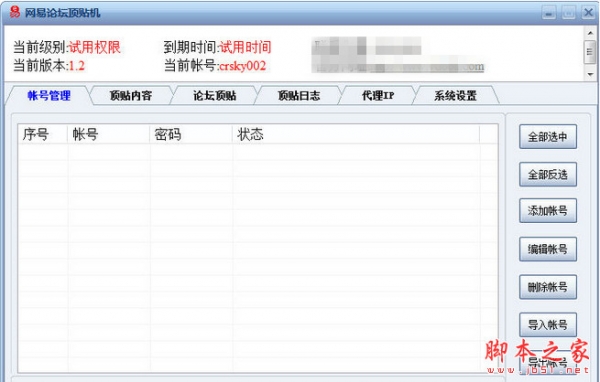The width and height of the screenshot is (600, 382).
Task: Click the info panel scroll down arrow
Action: click(590, 74)
